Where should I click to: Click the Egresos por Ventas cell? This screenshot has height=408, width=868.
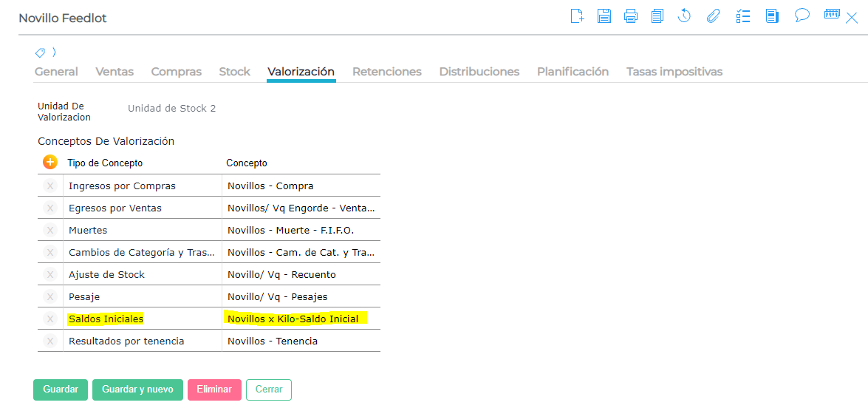143,208
